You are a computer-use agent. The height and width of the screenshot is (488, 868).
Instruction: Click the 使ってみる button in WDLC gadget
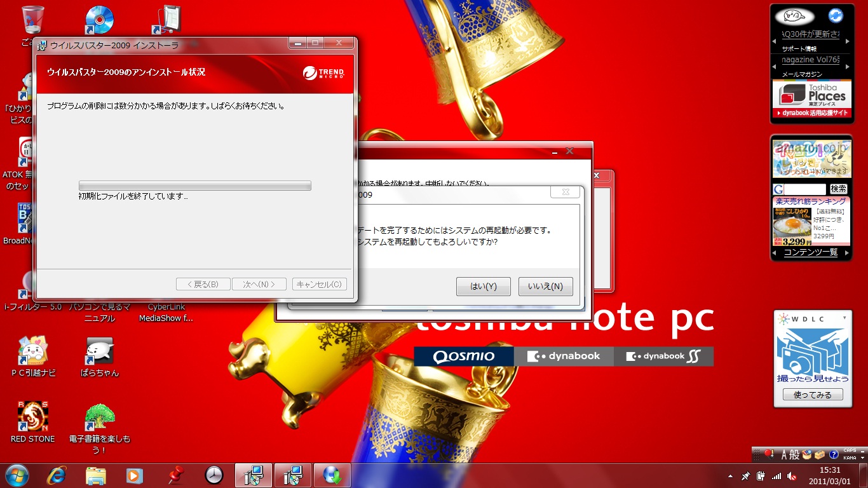[812, 395]
